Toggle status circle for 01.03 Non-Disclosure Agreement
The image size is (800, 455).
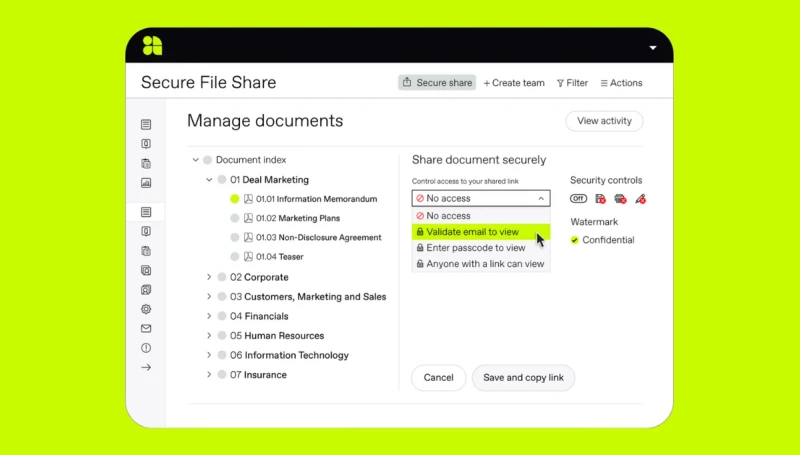click(x=235, y=237)
